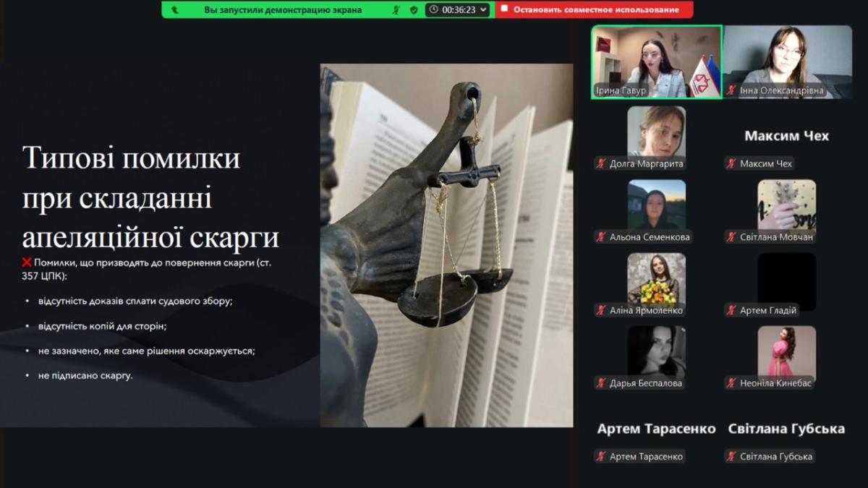
Task: Click muted mic icon beside Аліна Ярмоленко
Action: click(601, 310)
